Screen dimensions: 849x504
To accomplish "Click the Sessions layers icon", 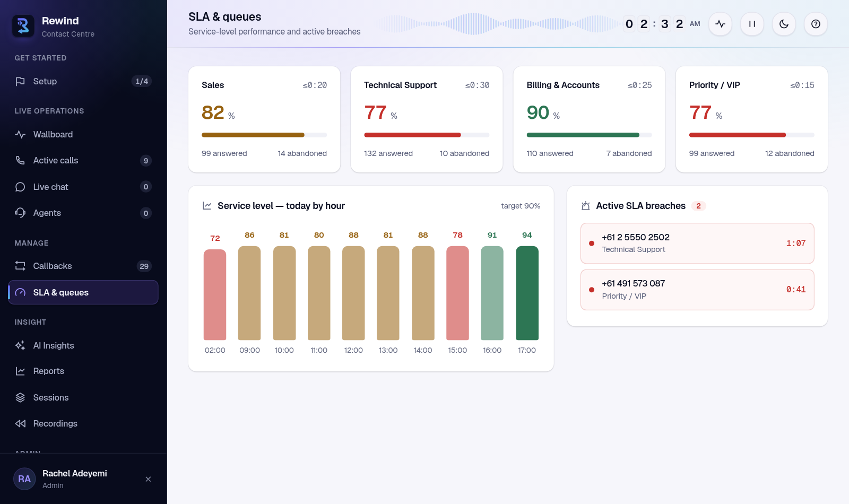I will point(20,397).
